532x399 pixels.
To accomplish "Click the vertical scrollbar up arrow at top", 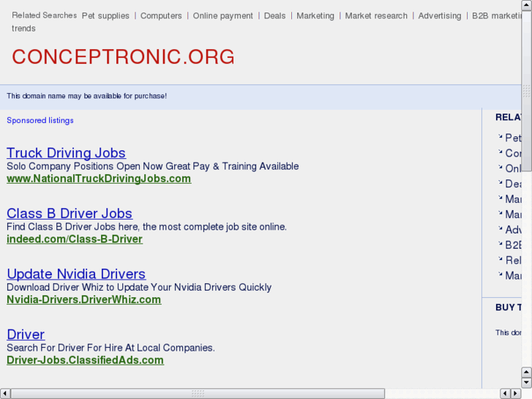I will click(527, 5).
